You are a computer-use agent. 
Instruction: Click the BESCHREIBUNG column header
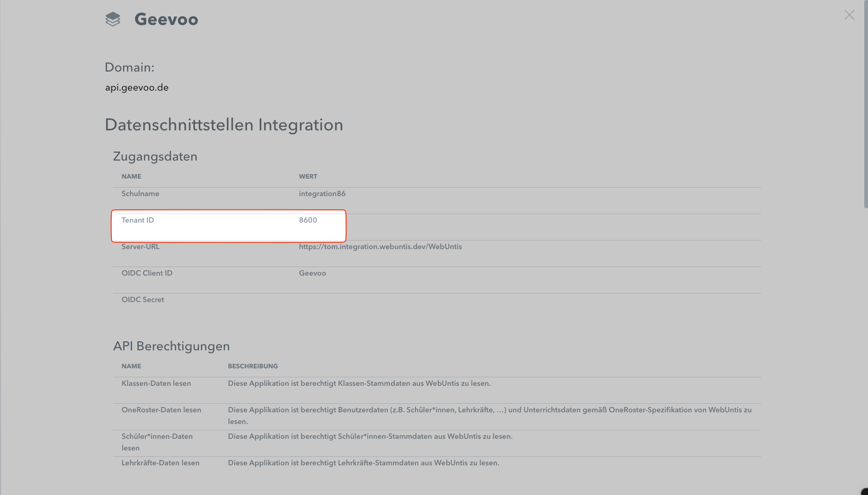pyautogui.click(x=253, y=366)
